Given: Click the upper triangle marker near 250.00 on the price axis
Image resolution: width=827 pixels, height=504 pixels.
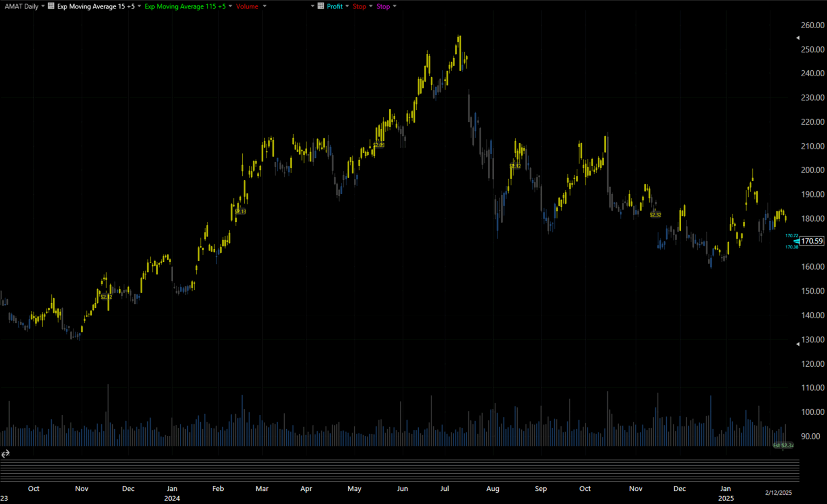Looking at the screenshot, I should pos(798,38).
